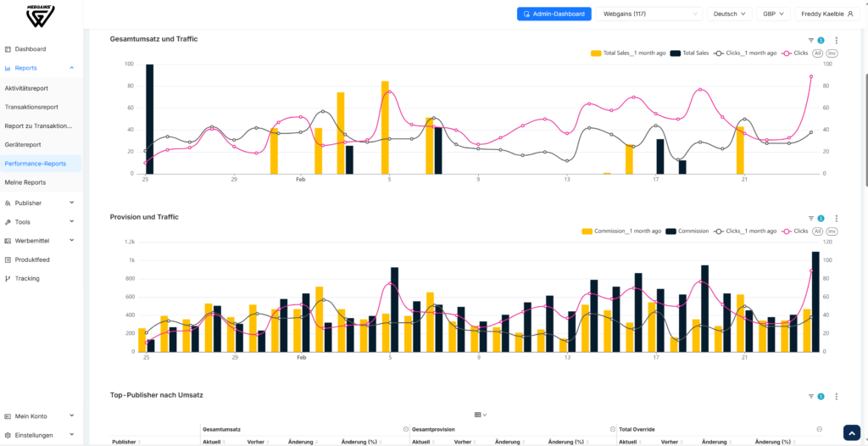Open the Deutsch language dropdown
The width and height of the screenshot is (868, 446).
click(x=730, y=14)
